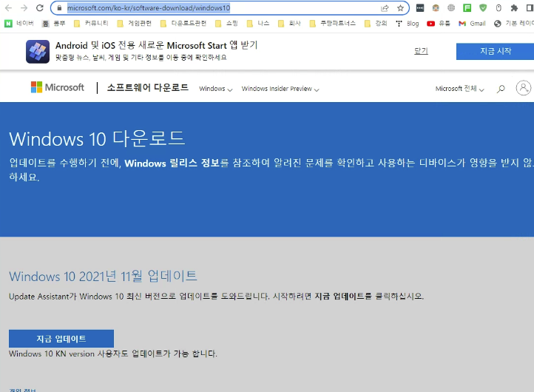Image resolution: width=534 pixels, height=392 pixels.
Task: Click the Windows 10 KN version note text
Action: (112, 354)
